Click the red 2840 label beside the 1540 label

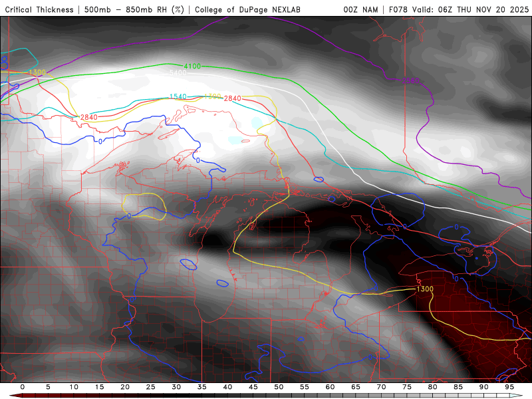(x=232, y=98)
